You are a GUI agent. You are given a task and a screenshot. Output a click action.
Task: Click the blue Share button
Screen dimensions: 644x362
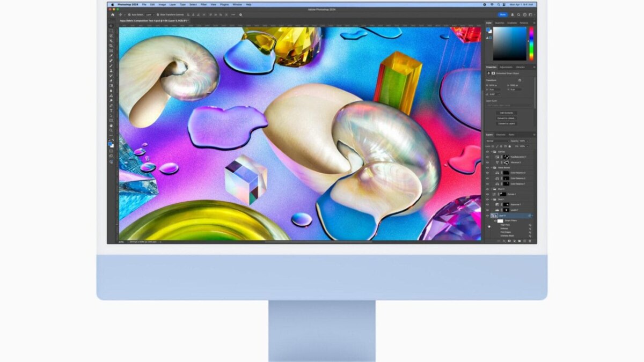(x=503, y=14)
